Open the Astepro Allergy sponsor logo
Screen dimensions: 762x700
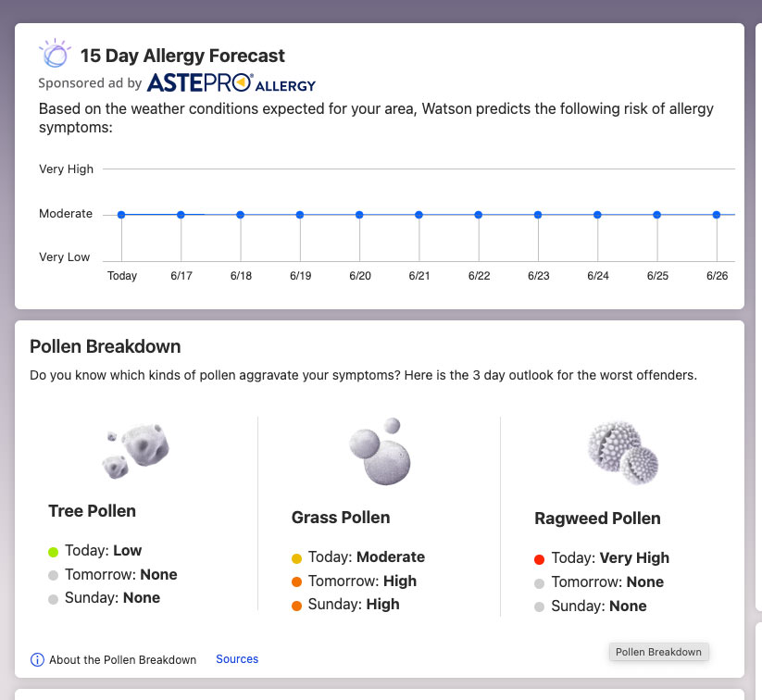click(231, 82)
